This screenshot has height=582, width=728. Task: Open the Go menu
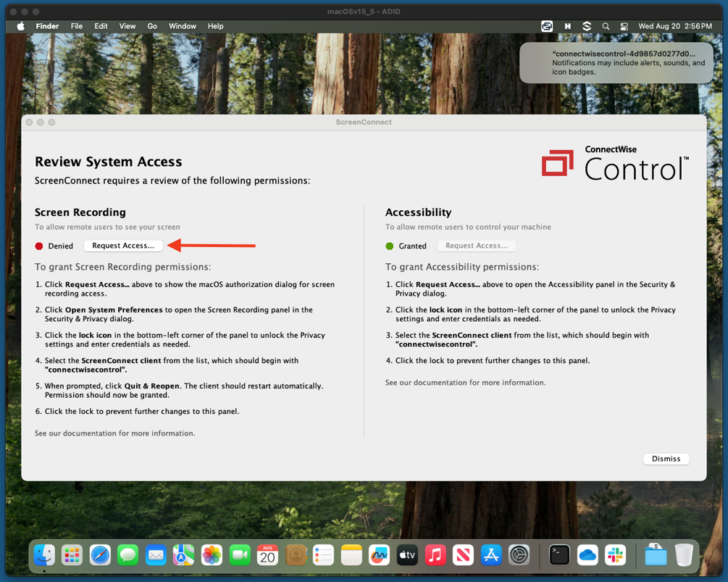152,26
